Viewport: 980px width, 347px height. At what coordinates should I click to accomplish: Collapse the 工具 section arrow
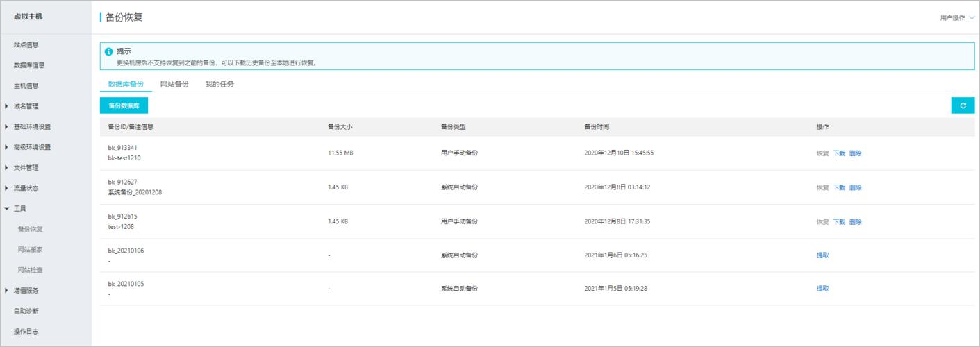7,208
